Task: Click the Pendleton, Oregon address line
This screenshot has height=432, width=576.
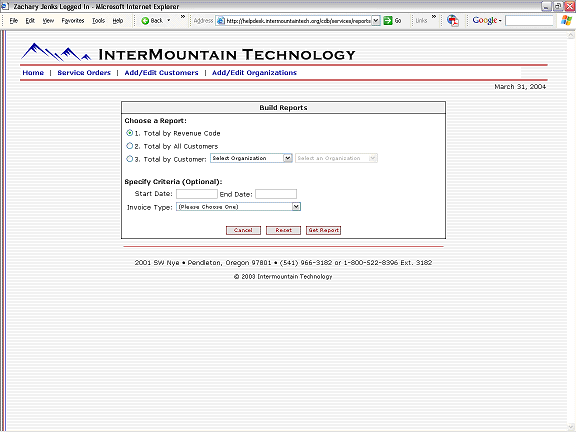Action: (283, 263)
